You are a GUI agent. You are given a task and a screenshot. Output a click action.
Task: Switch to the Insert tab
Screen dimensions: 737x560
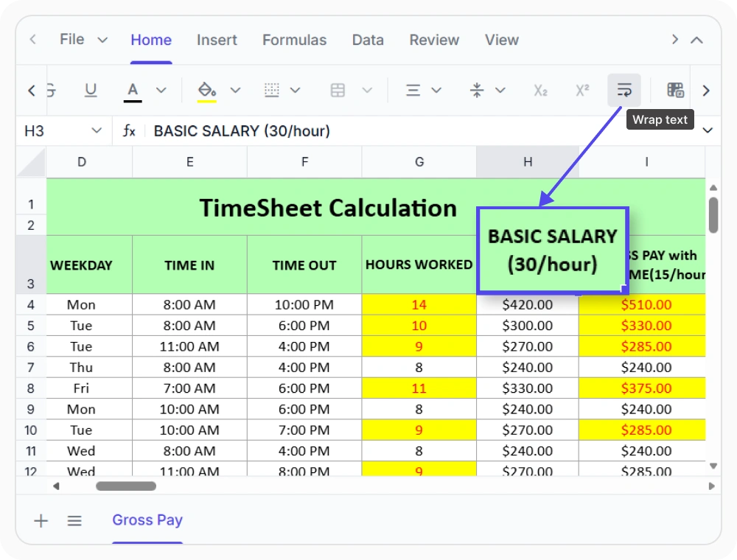pos(217,40)
